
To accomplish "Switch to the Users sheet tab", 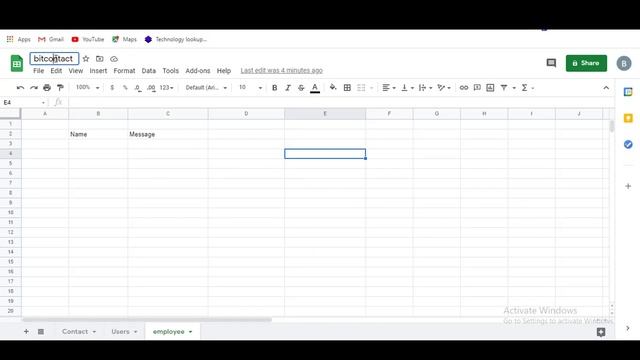I will (x=120, y=331).
